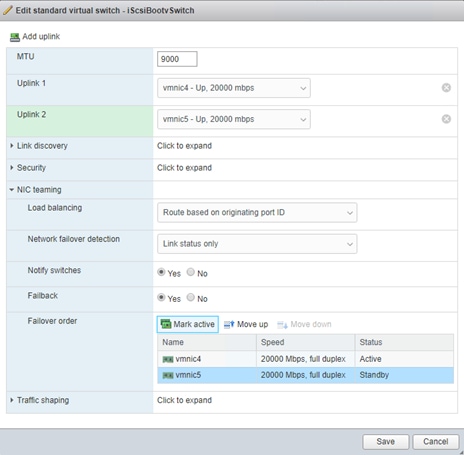Screen dimensions: 464x455
Task: Click 'Click to expand' beside Link discovery
Action: point(184,146)
